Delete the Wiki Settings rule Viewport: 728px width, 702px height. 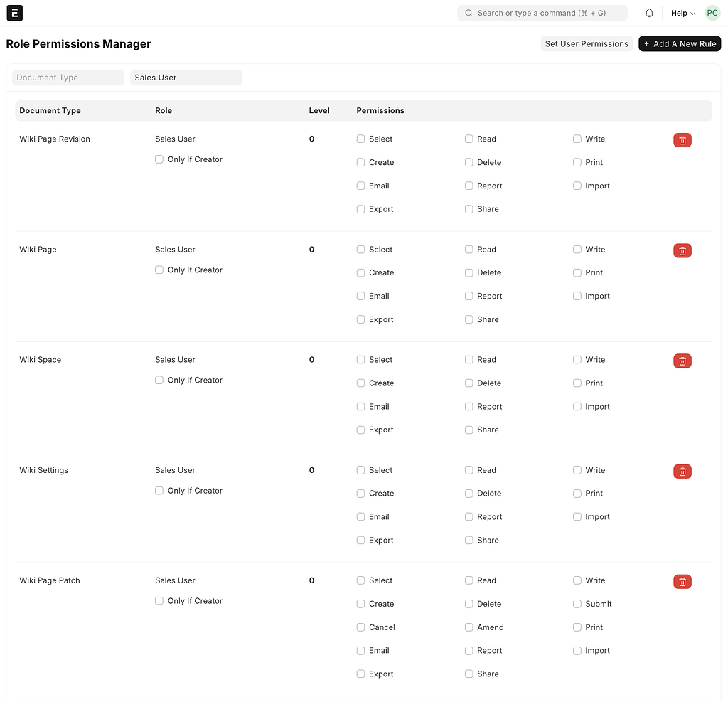pos(682,471)
